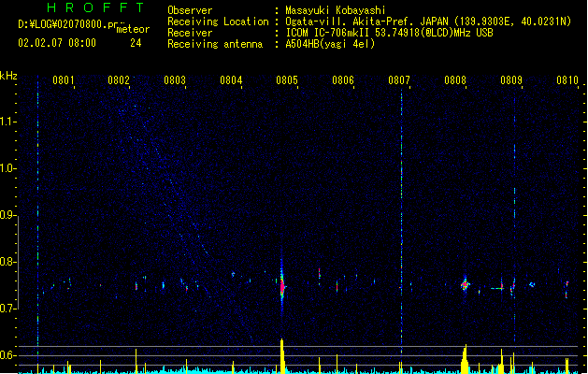Click the Receiving Location label

218,22
